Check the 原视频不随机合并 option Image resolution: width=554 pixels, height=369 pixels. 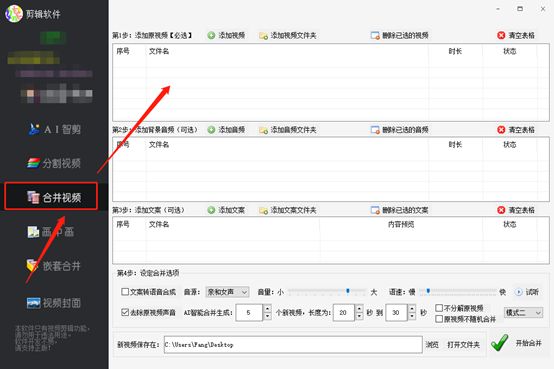pyautogui.click(x=439, y=319)
